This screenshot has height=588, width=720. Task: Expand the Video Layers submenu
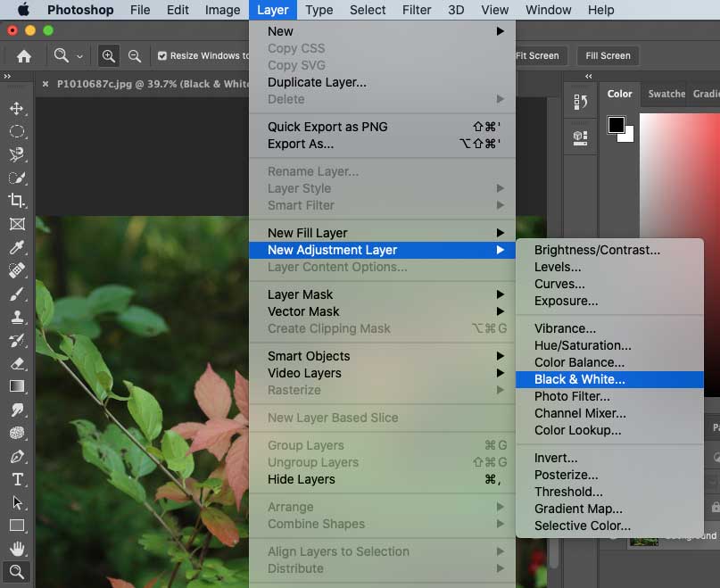click(382, 373)
